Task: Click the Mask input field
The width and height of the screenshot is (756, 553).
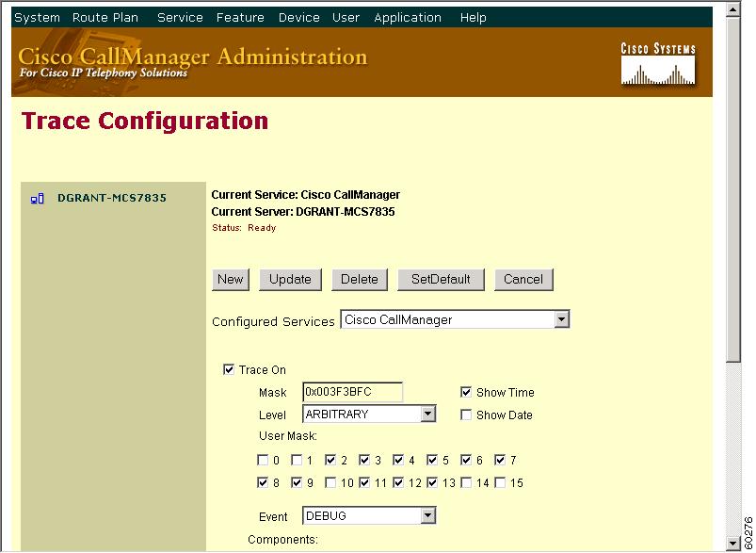Action: tap(352, 392)
